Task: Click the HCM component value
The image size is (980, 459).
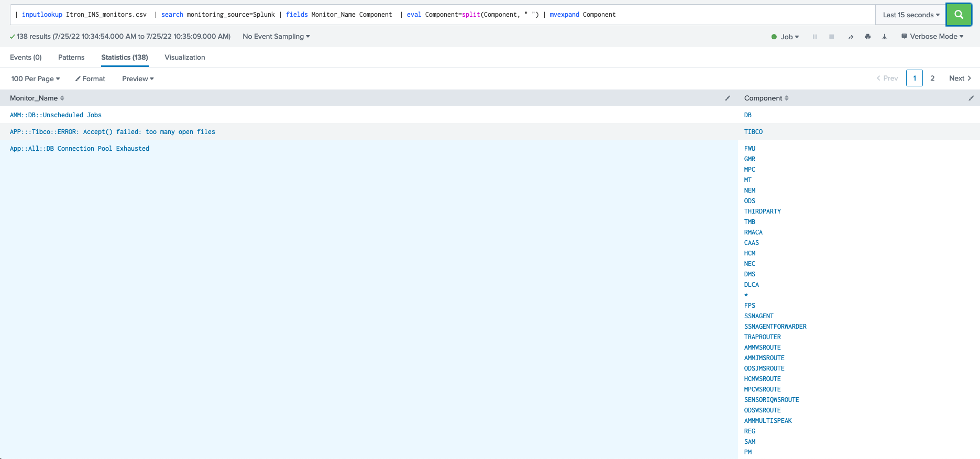Action: click(x=750, y=253)
